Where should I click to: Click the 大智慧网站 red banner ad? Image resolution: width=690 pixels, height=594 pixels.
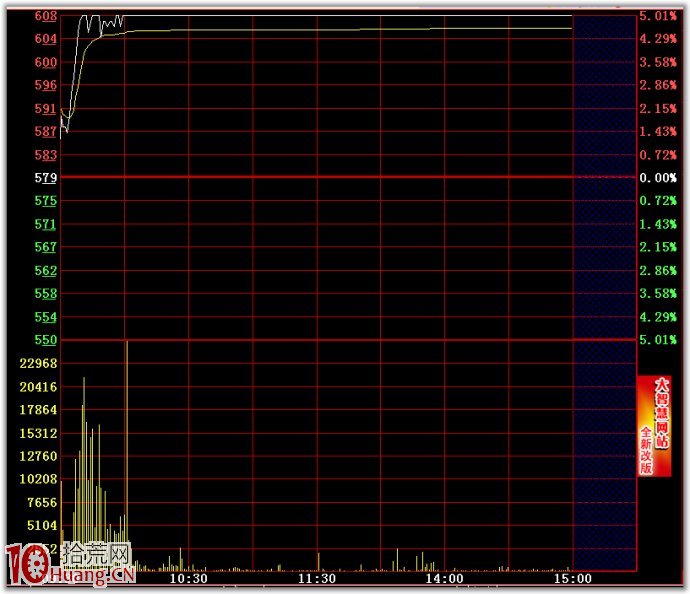pyautogui.click(x=654, y=426)
